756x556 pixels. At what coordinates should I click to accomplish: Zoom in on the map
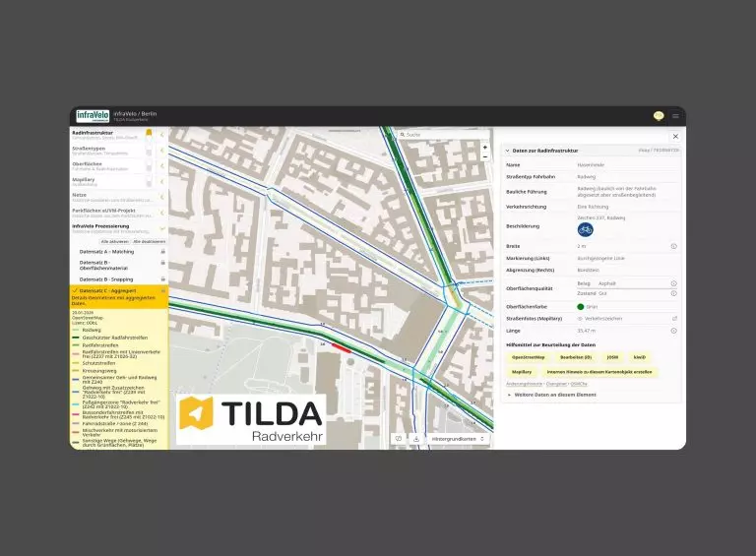tap(484, 147)
